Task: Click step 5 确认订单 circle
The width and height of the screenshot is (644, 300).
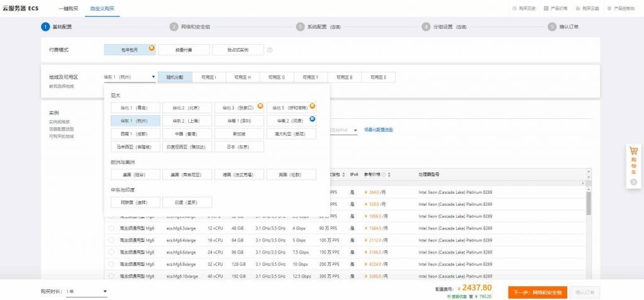Action: [x=552, y=26]
